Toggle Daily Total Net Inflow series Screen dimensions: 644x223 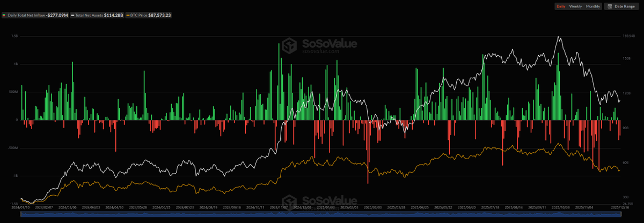tap(36, 15)
